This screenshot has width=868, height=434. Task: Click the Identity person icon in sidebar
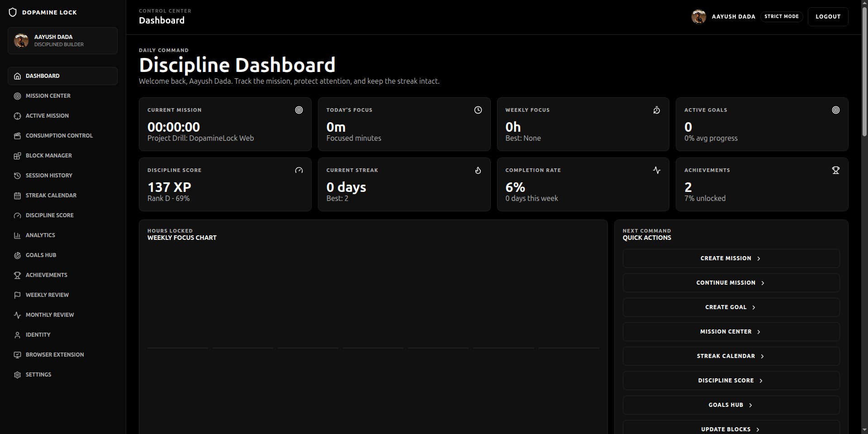[17, 335]
